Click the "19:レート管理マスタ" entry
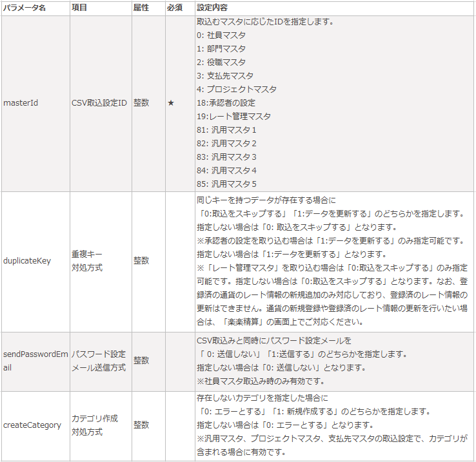The height and width of the screenshot is (462, 476). [x=233, y=117]
